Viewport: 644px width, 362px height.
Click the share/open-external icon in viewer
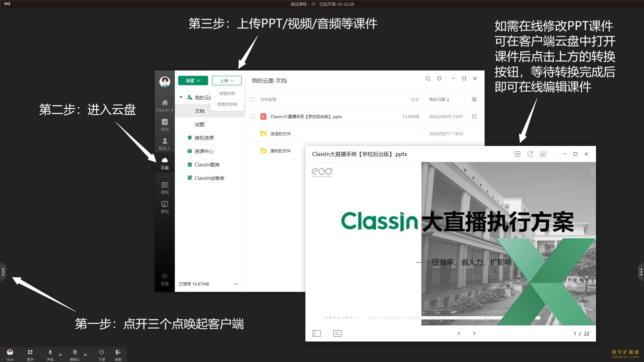530,154
